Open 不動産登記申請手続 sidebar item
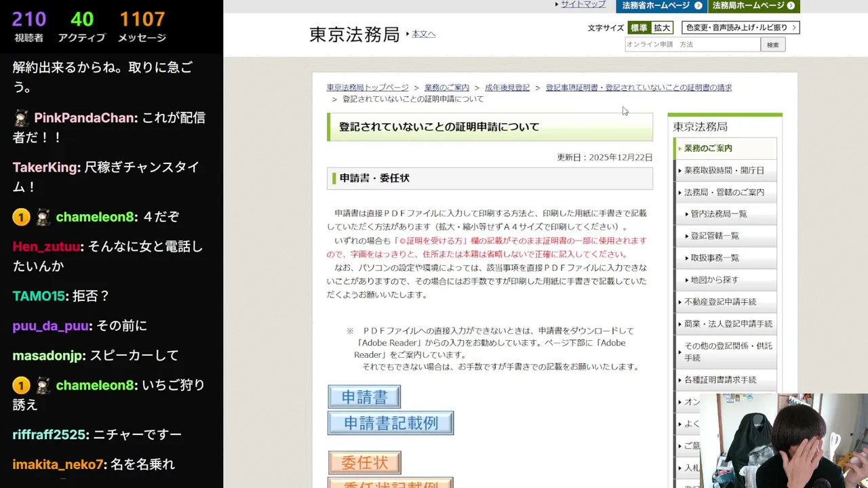 [x=725, y=302]
